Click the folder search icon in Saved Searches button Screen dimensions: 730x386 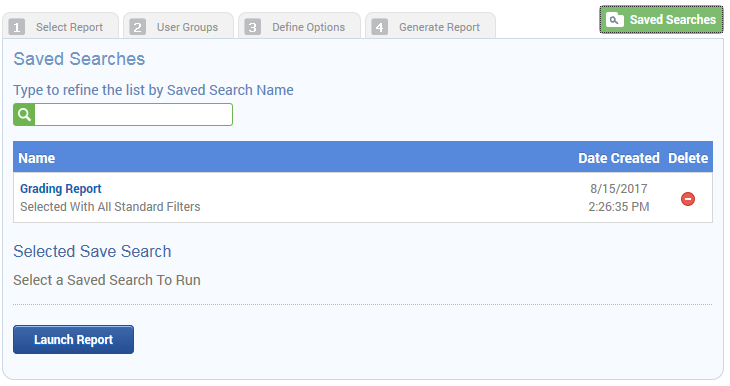click(615, 20)
